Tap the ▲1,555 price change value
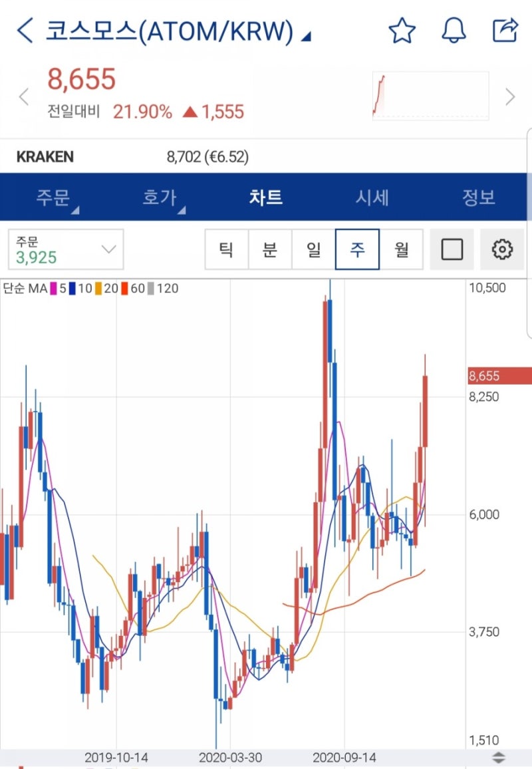The height and width of the screenshot is (769, 532). click(x=213, y=112)
